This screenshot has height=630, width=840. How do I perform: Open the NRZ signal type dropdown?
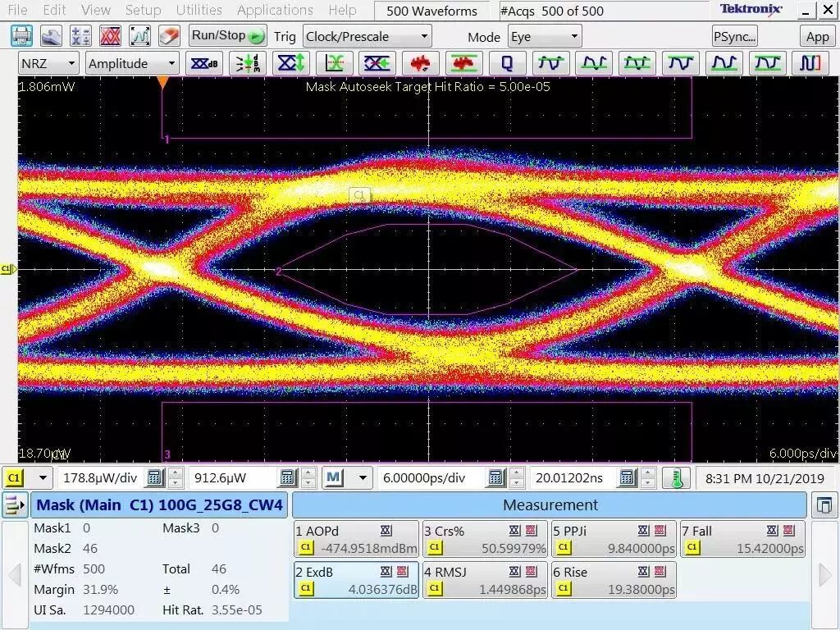[48, 63]
